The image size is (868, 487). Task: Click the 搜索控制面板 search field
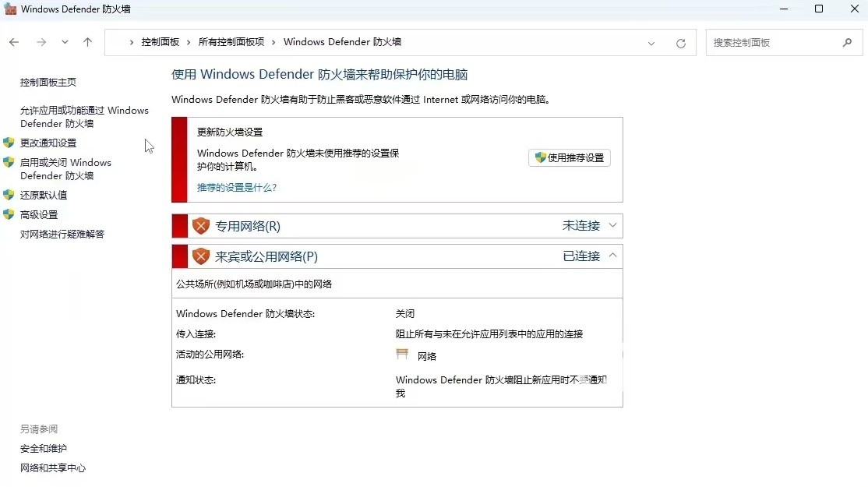pos(771,43)
